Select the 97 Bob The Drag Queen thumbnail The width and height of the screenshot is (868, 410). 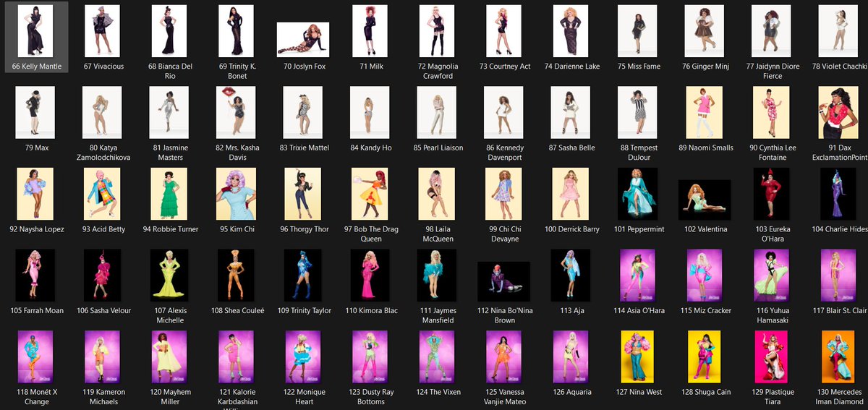(x=370, y=194)
